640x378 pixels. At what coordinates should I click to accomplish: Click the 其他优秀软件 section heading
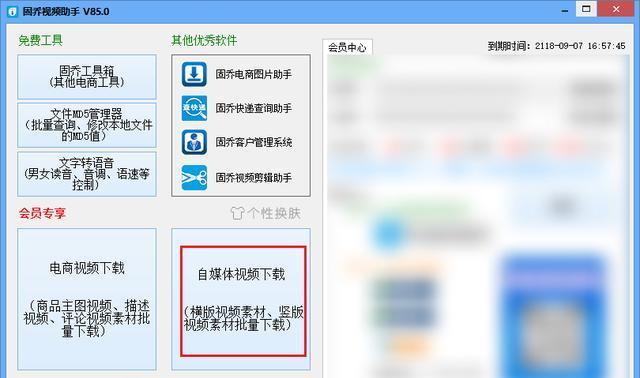click(x=204, y=40)
